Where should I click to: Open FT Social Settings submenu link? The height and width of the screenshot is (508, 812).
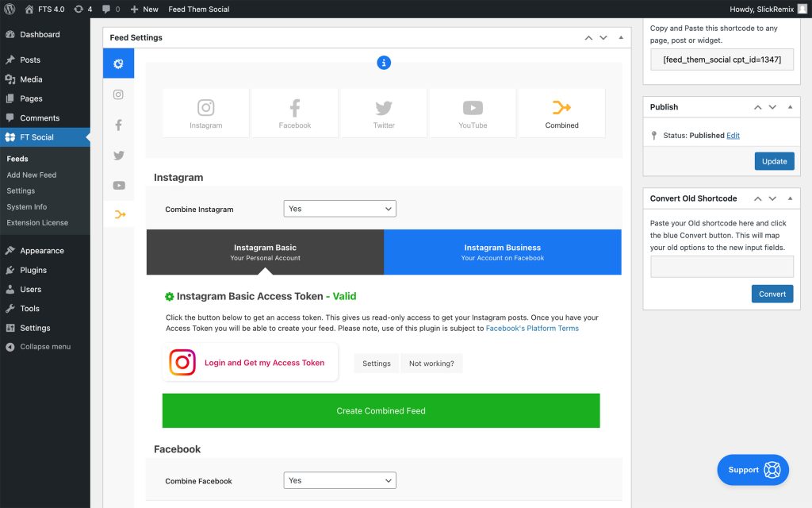21,190
